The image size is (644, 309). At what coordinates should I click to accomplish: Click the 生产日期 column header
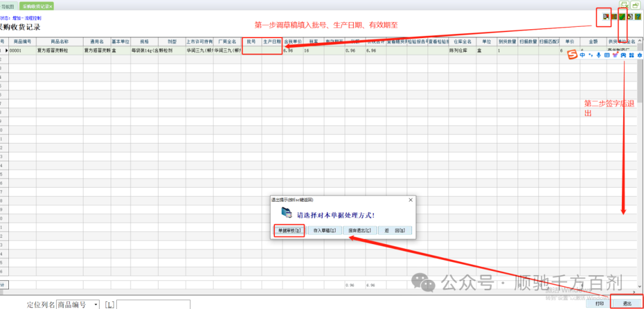click(272, 42)
